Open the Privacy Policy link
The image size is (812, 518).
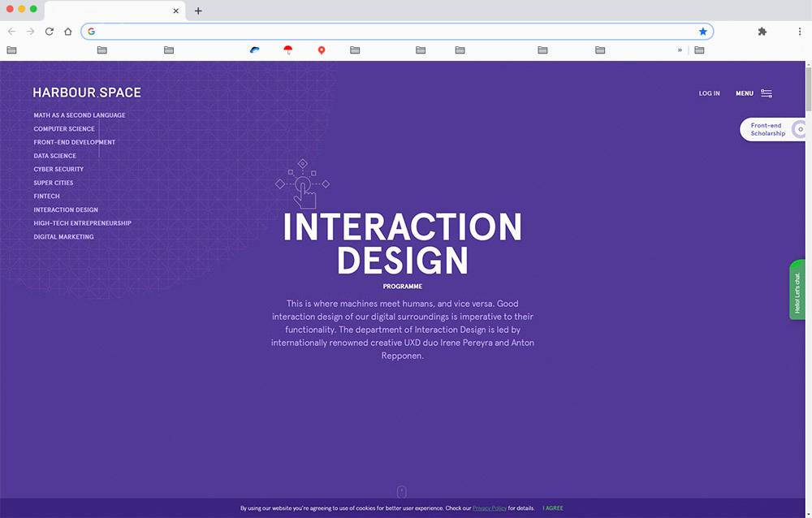[490, 508]
